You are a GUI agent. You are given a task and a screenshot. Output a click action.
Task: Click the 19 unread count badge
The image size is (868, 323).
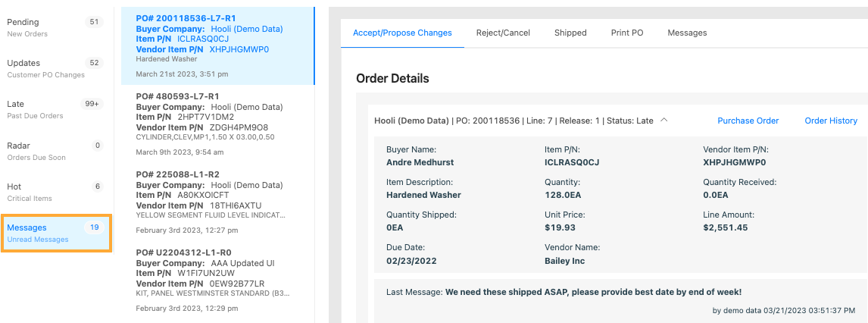pyautogui.click(x=94, y=227)
